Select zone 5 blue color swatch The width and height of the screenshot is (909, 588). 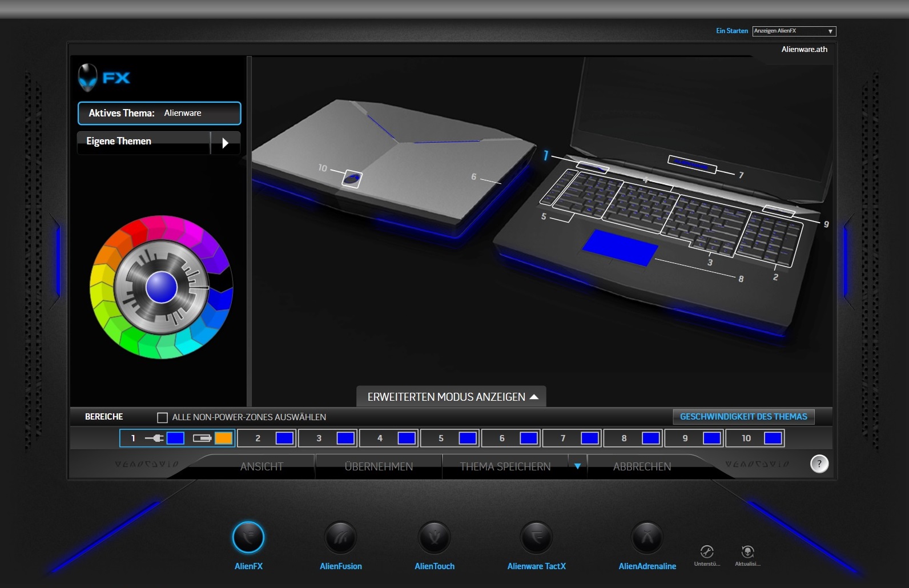coord(468,438)
